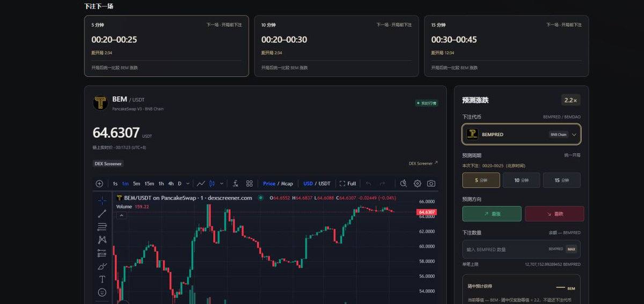Image resolution: width=644 pixels, height=304 pixels.
Task: Open quick search magnifier icon
Action: pyautogui.click(x=404, y=183)
